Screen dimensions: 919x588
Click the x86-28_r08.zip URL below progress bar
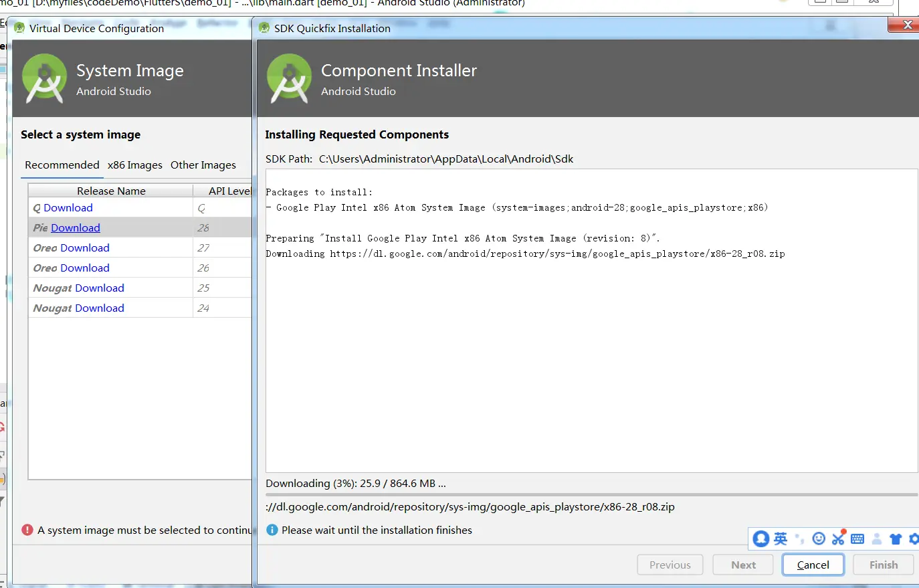pos(470,506)
